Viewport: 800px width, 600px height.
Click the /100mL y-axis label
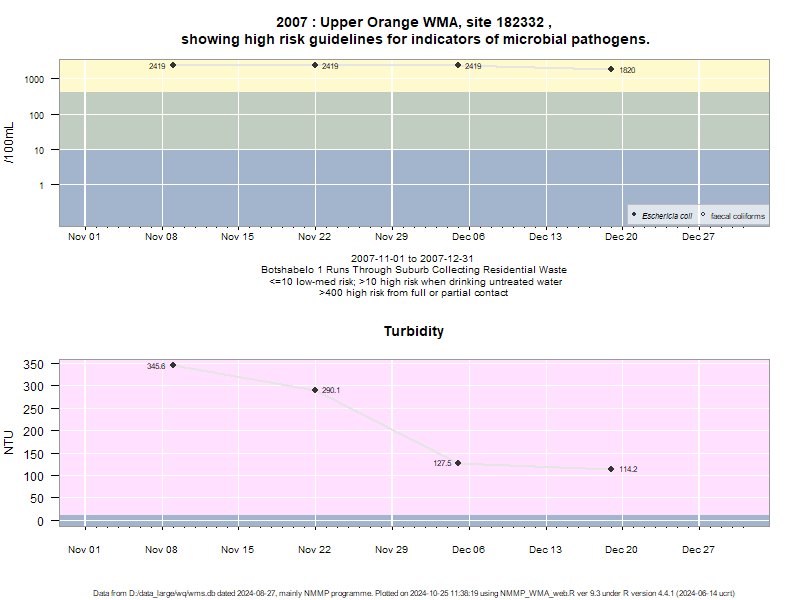(9, 143)
